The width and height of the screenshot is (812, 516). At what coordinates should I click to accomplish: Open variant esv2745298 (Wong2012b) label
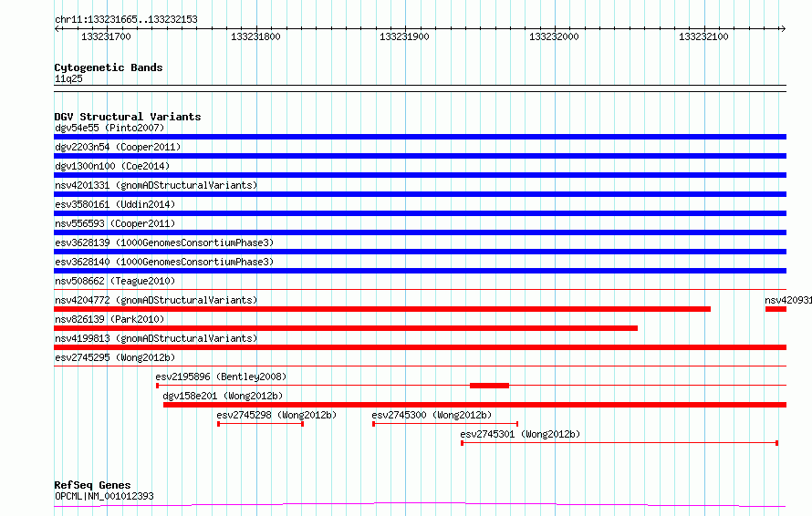click(276, 415)
